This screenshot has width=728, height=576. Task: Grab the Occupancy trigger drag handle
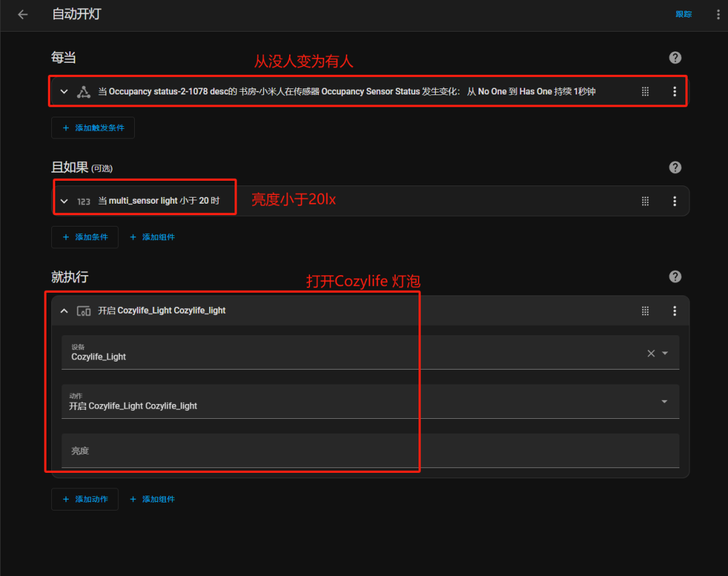645,92
